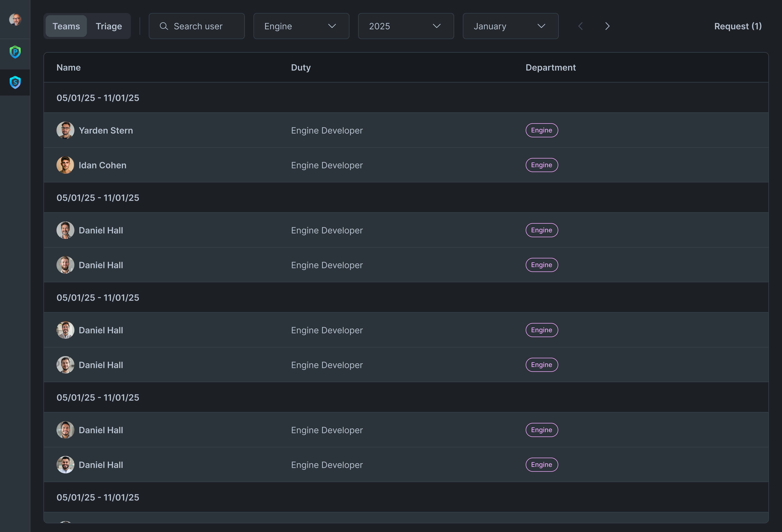Open the Request (1) button
This screenshot has width=782, height=532.
(x=738, y=26)
